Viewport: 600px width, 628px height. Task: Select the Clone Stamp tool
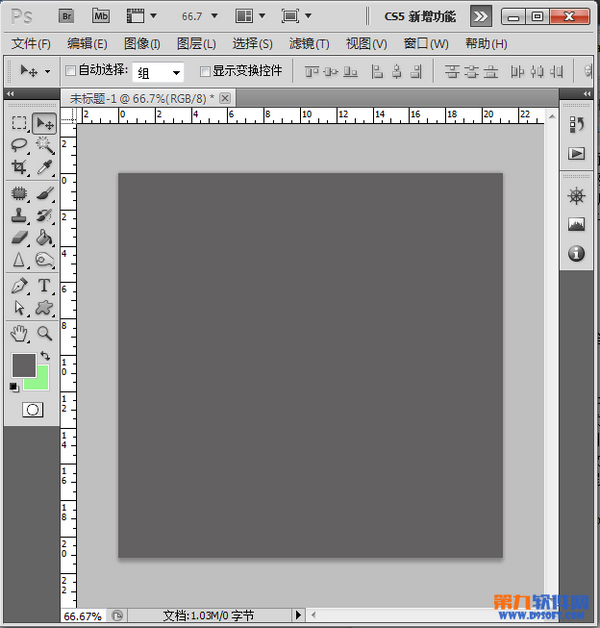pyautogui.click(x=19, y=215)
